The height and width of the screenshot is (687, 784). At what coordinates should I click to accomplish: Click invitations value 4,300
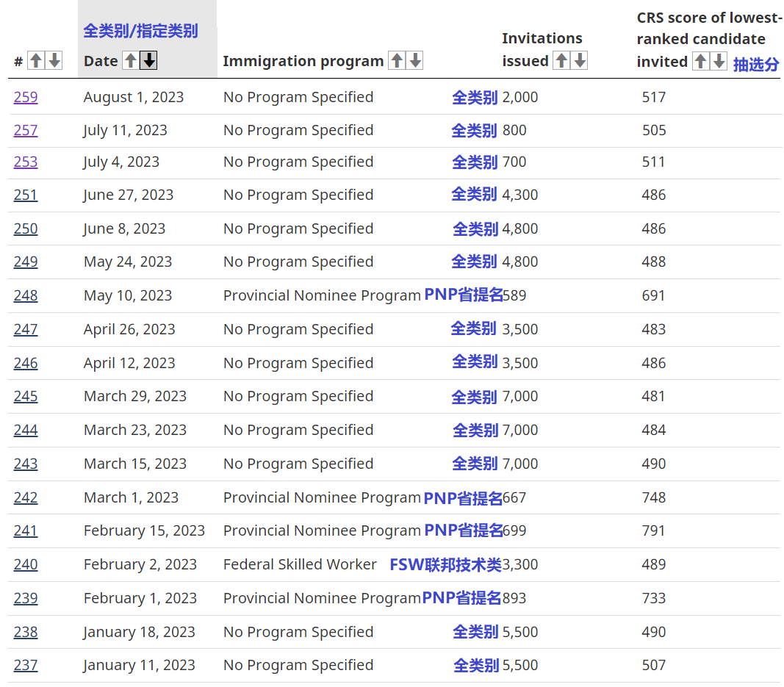[520, 195]
